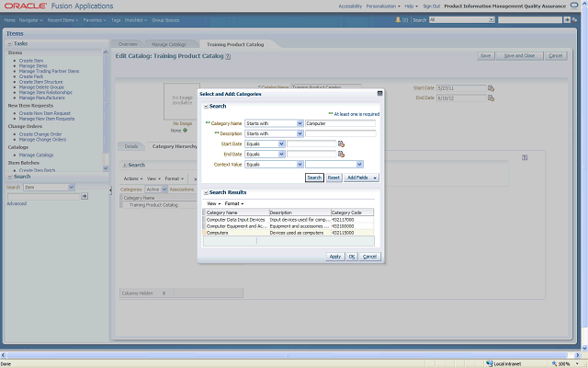Screen dimensions: 588x368
Task: Collapse the Tasks panel
Action: [x=9, y=43]
